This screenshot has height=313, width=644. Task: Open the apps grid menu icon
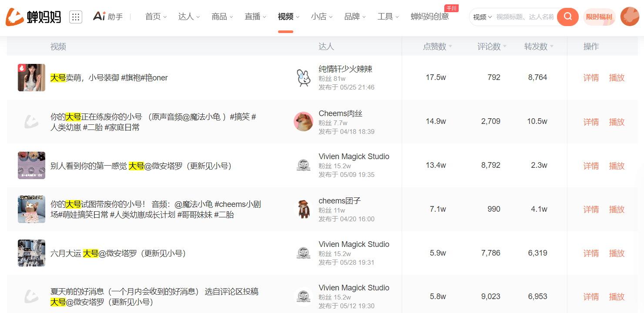pos(76,17)
